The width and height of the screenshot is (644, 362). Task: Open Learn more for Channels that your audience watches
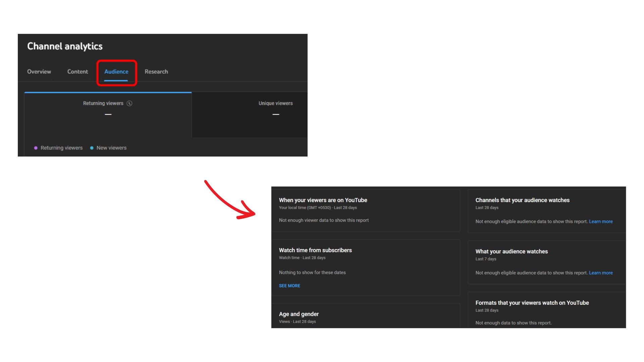click(x=601, y=221)
